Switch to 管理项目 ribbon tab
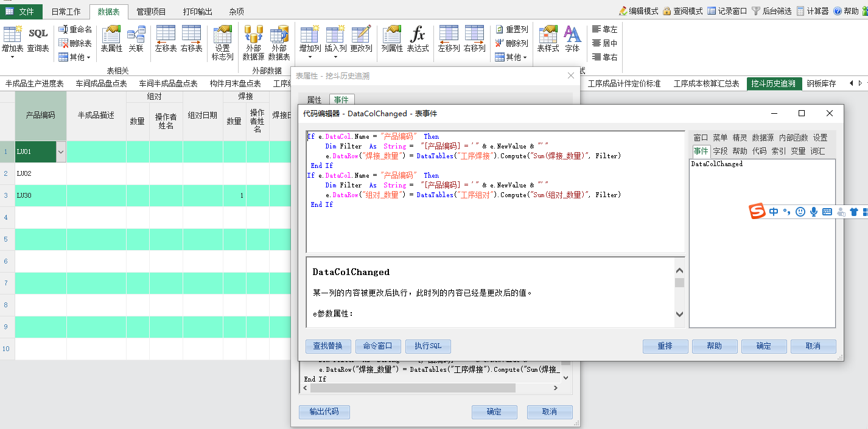868x429 pixels. click(x=151, y=12)
